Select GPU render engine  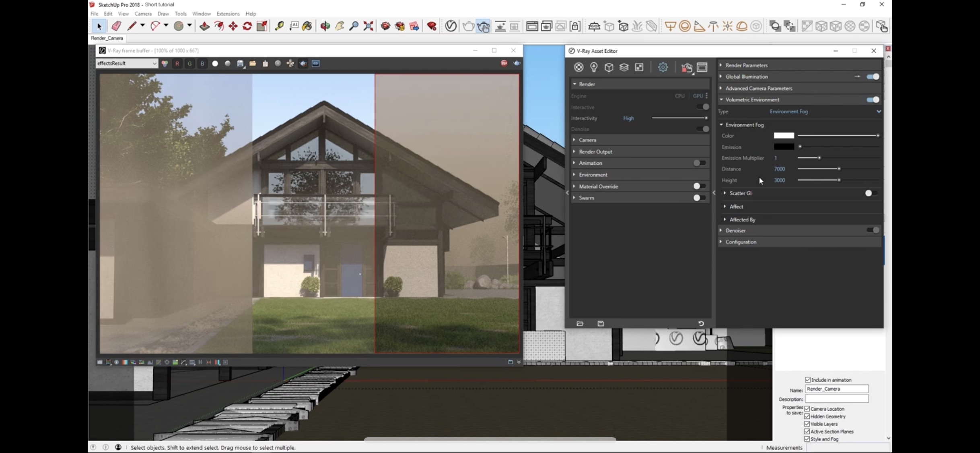[x=698, y=96]
